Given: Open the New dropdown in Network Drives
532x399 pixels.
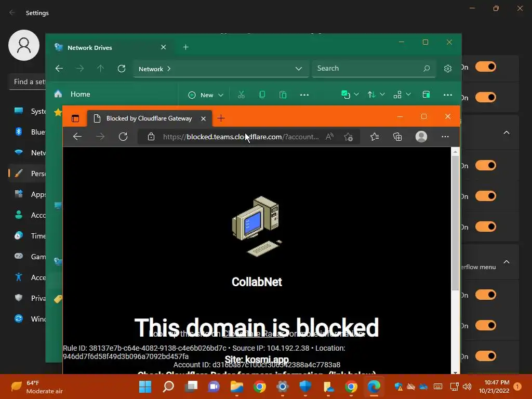Looking at the screenshot, I should [206, 95].
